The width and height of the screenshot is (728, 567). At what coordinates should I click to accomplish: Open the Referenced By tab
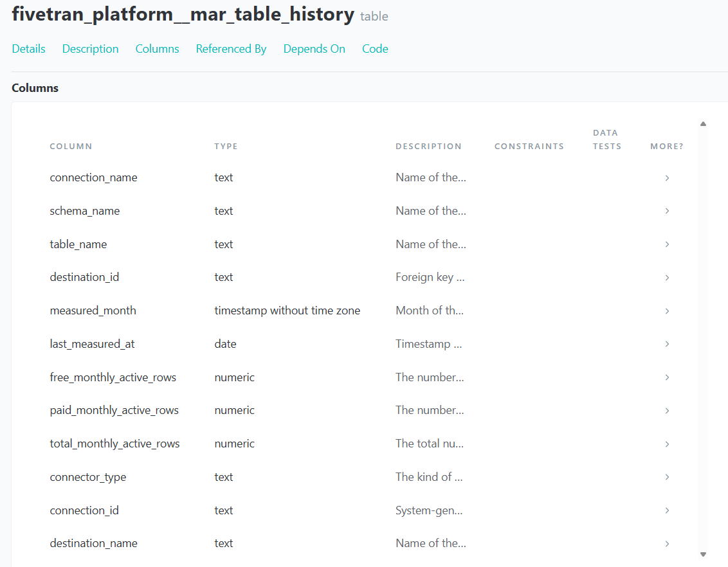[x=231, y=49]
